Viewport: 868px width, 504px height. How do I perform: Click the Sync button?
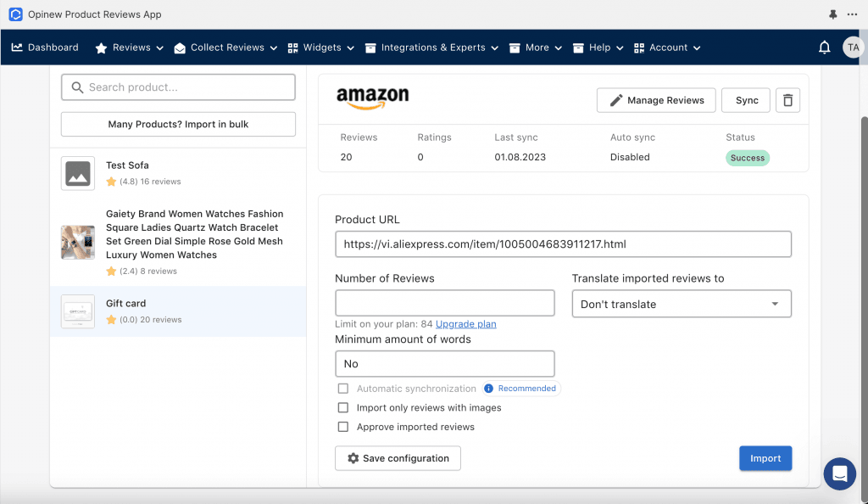click(x=746, y=100)
